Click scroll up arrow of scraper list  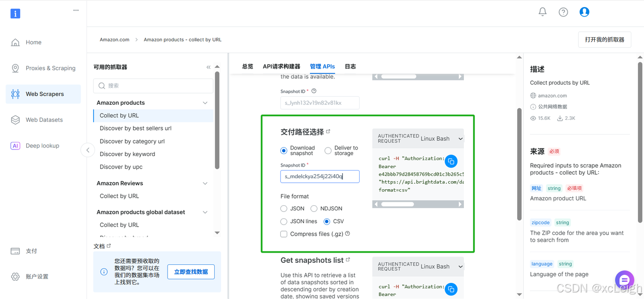click(217, 67)
